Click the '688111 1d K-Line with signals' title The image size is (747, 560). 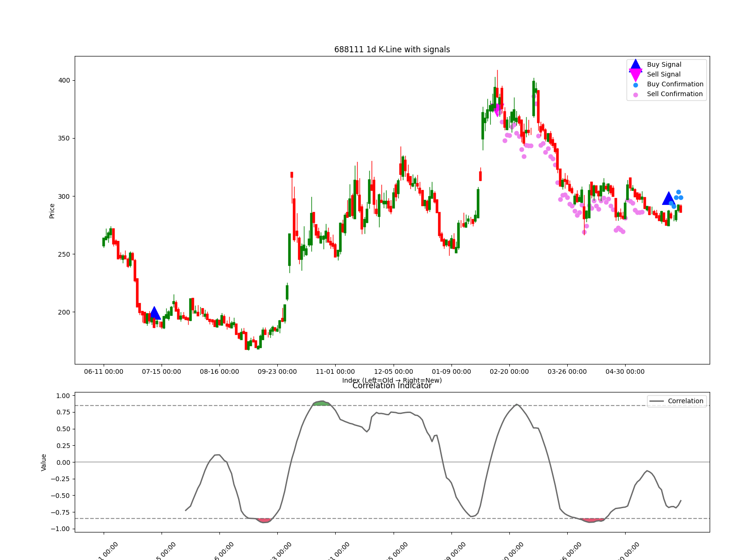pos(392,49)
